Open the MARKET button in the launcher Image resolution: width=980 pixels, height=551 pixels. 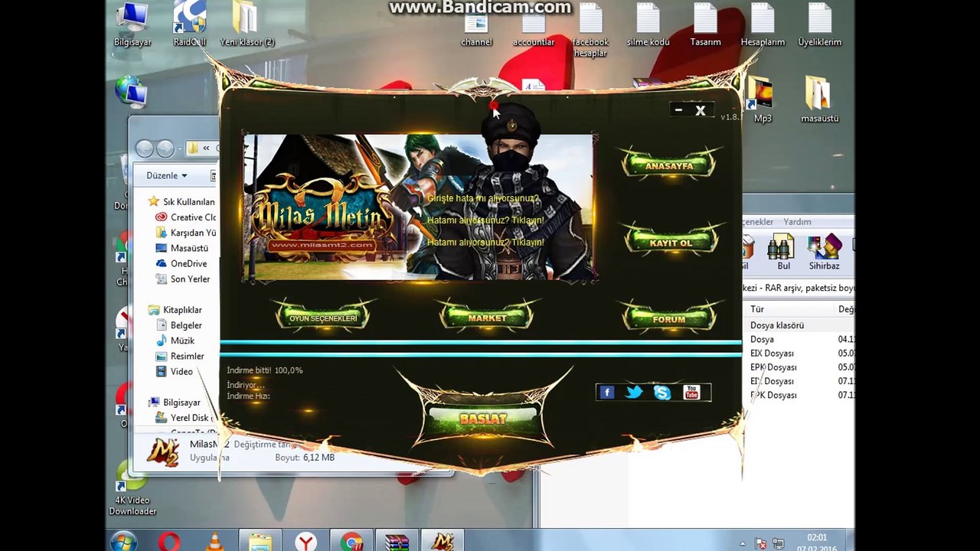coord(488,318)
